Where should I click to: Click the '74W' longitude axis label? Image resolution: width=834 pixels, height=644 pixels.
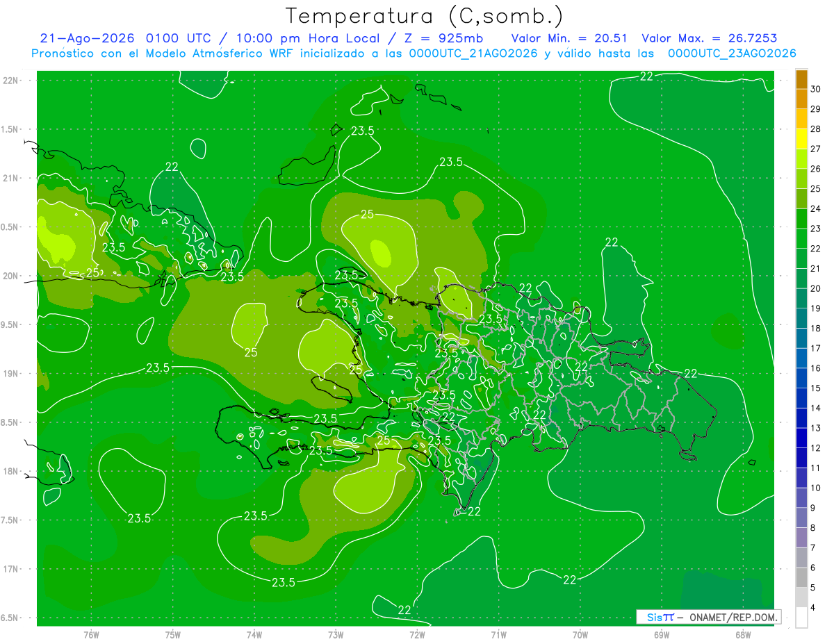tap(254, 634)
